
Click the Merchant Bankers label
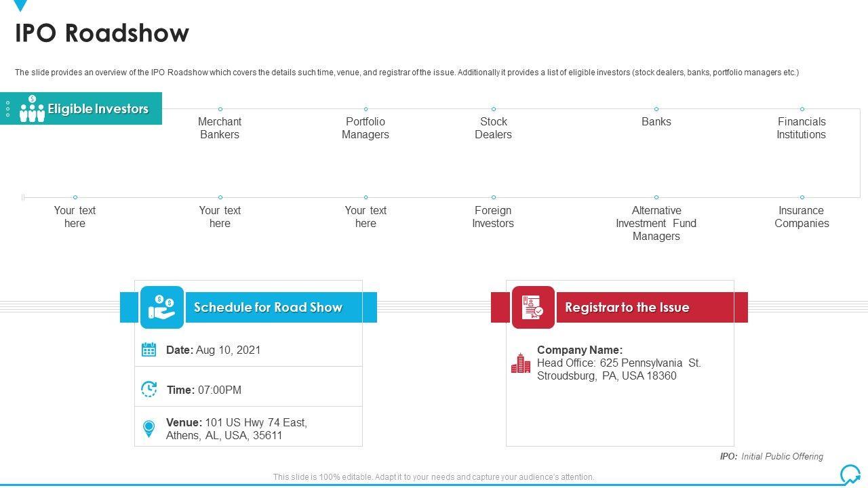coord(220,128)
